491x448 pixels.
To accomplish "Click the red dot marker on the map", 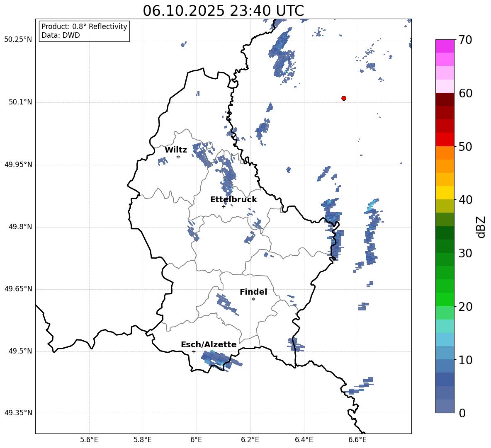I will coord(344,98).
